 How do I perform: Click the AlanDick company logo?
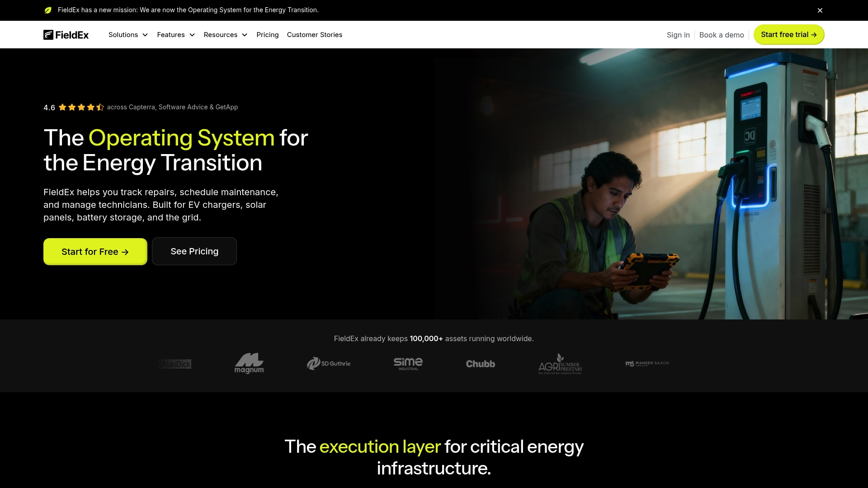pos(174,364)
